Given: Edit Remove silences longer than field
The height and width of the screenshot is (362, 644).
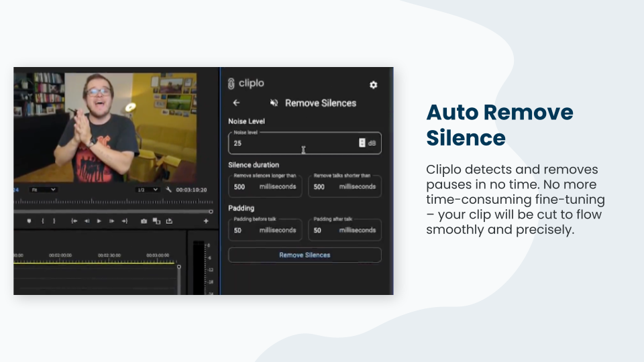Looking at the screenshot, I should 265,186.
